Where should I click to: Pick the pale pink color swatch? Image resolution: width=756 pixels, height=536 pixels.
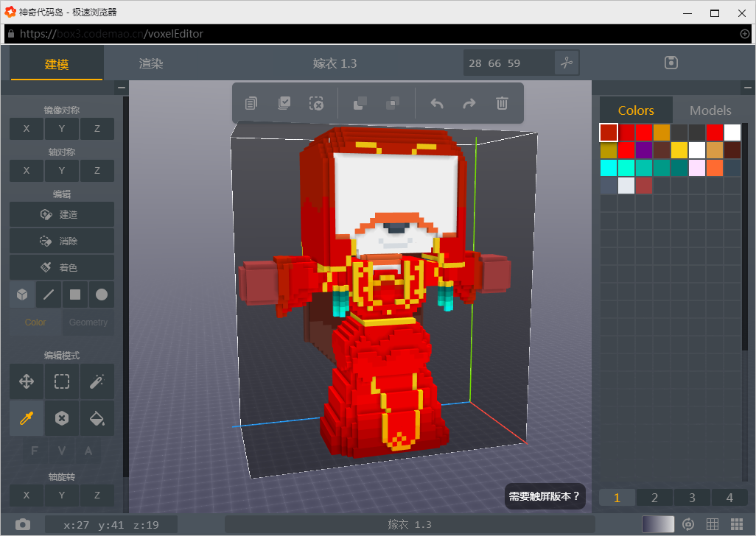click(697, 168)
